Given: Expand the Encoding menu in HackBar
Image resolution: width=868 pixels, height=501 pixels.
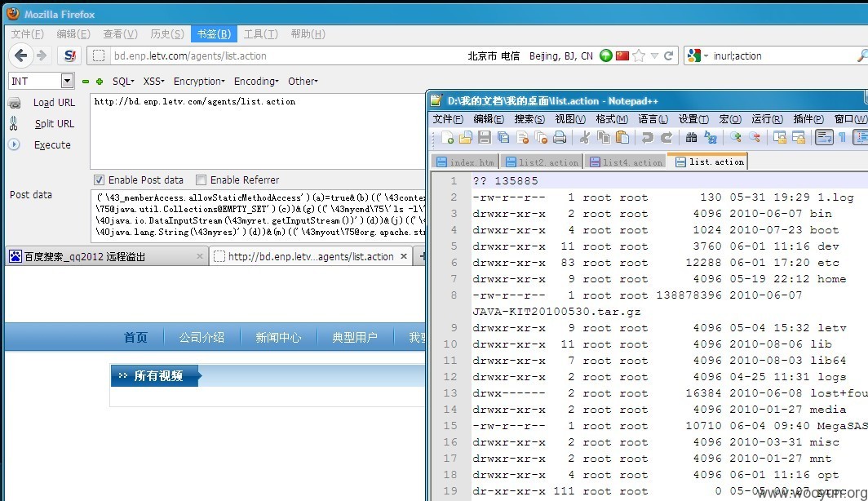Looking at the screenshot, I should click(x=256, y=82).
